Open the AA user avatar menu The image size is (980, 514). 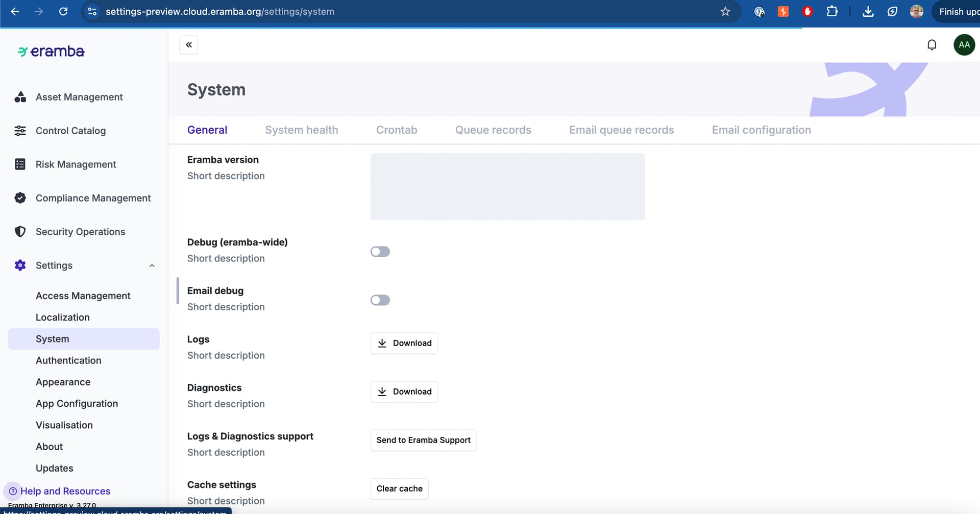(964, 45)
